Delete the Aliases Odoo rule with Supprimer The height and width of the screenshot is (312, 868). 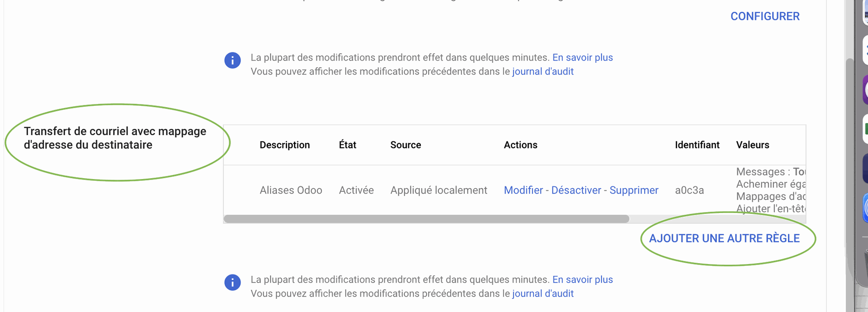[x=634, y=190]
